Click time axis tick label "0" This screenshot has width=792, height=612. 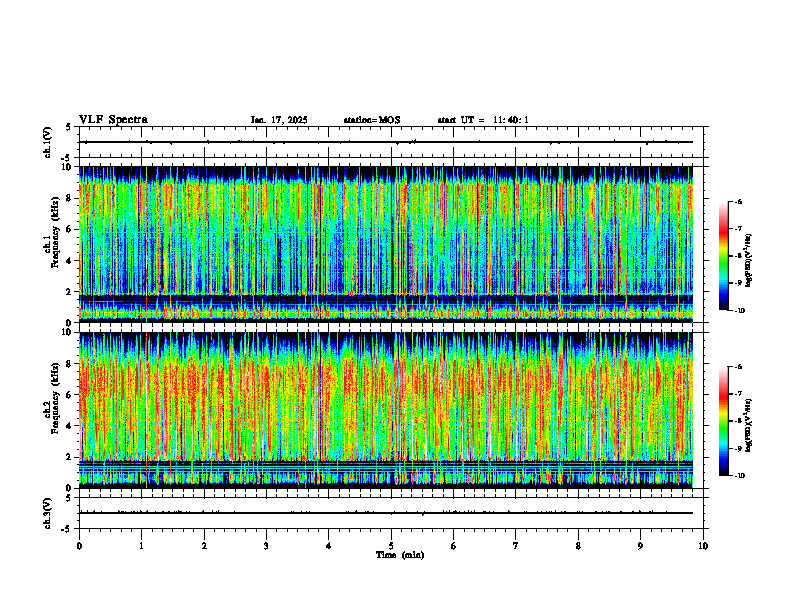coord(79,546)
